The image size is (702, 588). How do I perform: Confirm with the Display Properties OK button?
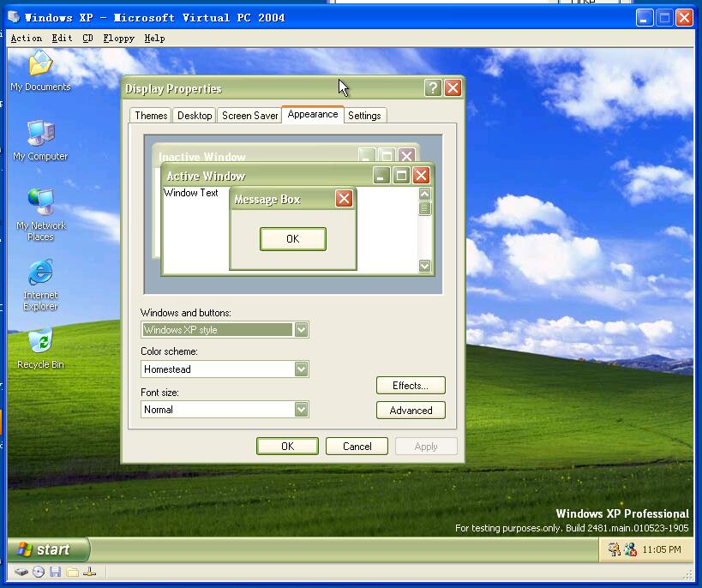[x=287, y=446]
